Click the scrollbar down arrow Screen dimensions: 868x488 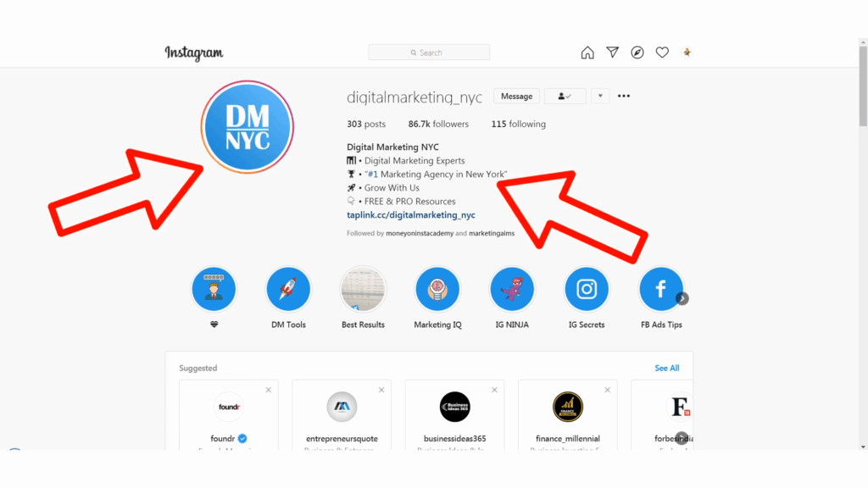click(x=863, y=446)
